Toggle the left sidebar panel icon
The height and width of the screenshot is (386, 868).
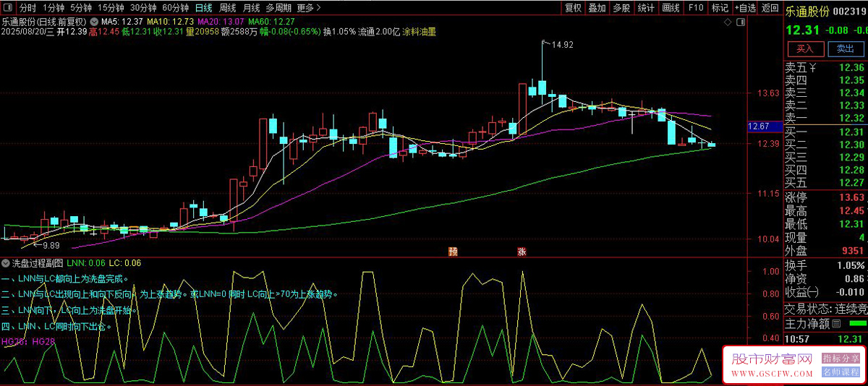[x=7, y=8]
